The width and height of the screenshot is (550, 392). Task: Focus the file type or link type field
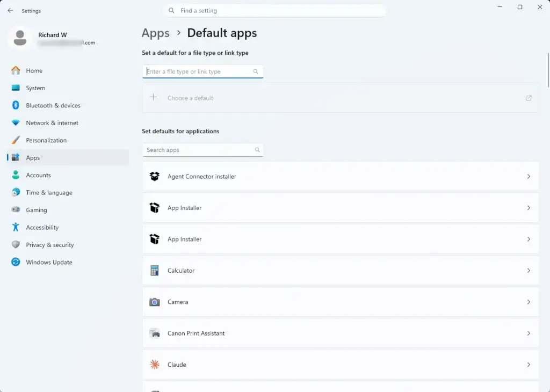pyautogui.click(x=202, y=71)
